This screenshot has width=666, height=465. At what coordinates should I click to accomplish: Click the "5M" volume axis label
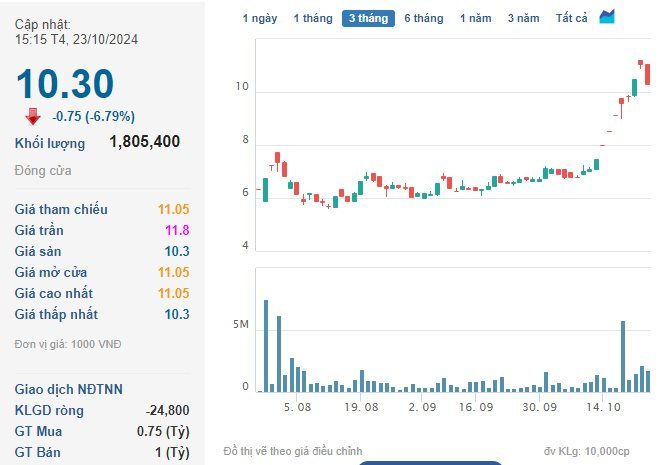coord(240,324)
